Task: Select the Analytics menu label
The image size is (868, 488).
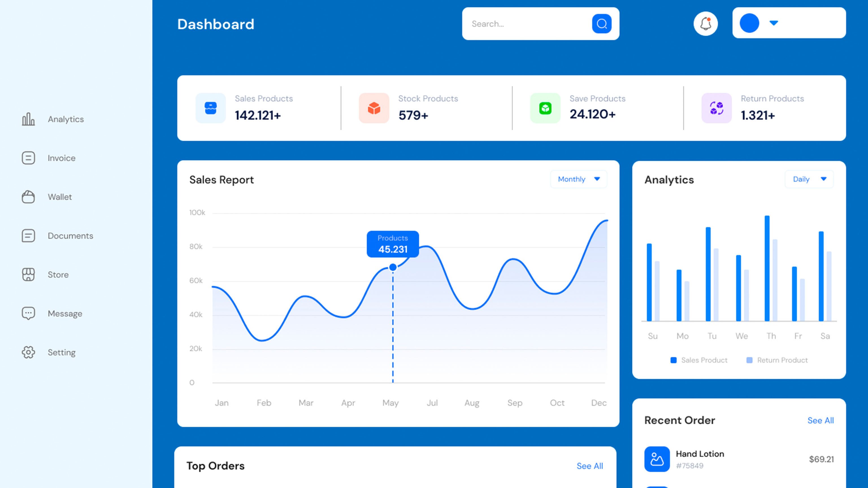Action: pos(66,119)
